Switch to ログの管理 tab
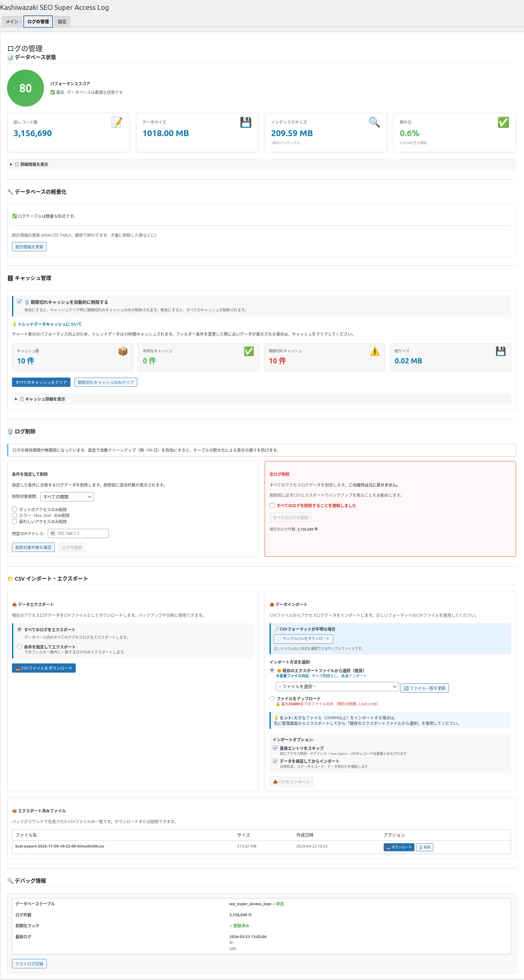The height and width of the screenshot is (980, 524). [x=38, y=22]
